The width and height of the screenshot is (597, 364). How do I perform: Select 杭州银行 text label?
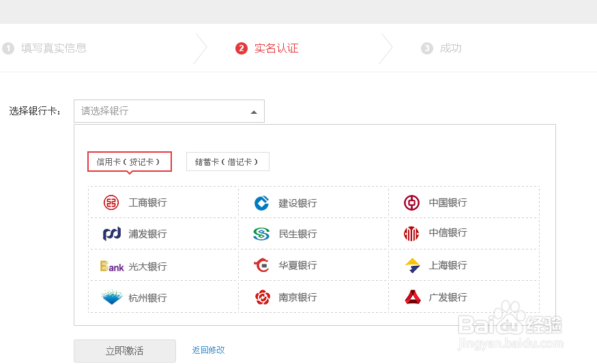[x=148, y=298]
